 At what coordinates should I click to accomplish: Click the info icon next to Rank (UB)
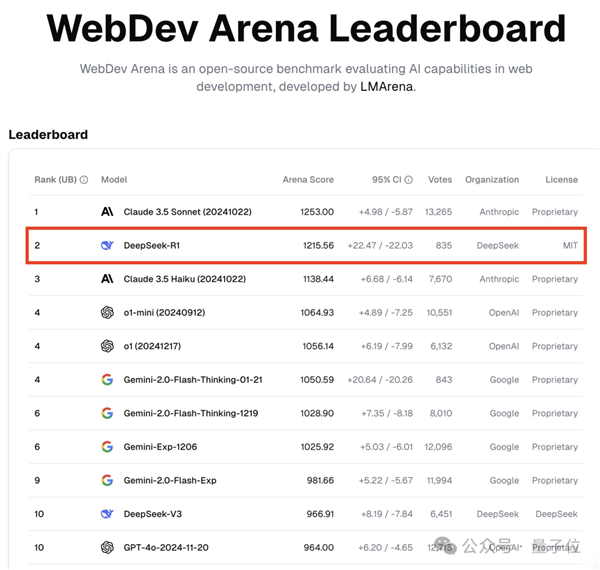pos(84,180)
